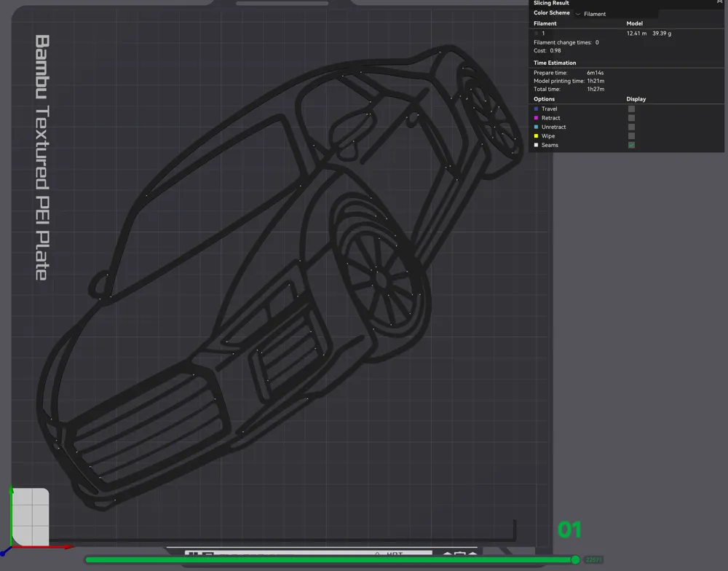
Task: Select the sliced car model on plate
Action: coord(279,279)
